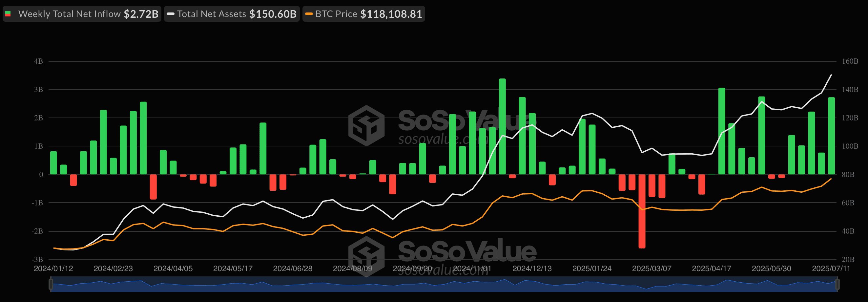Viewport: 868px width, 302px height.
Task: Click the 20B right axis label
Action: coord(848,260)
